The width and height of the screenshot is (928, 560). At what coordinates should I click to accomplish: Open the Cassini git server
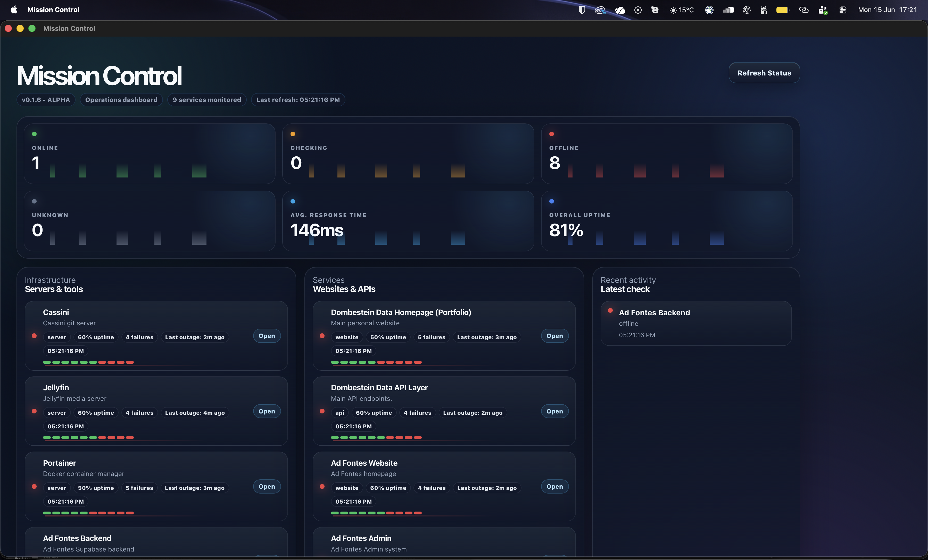(267, 336)
